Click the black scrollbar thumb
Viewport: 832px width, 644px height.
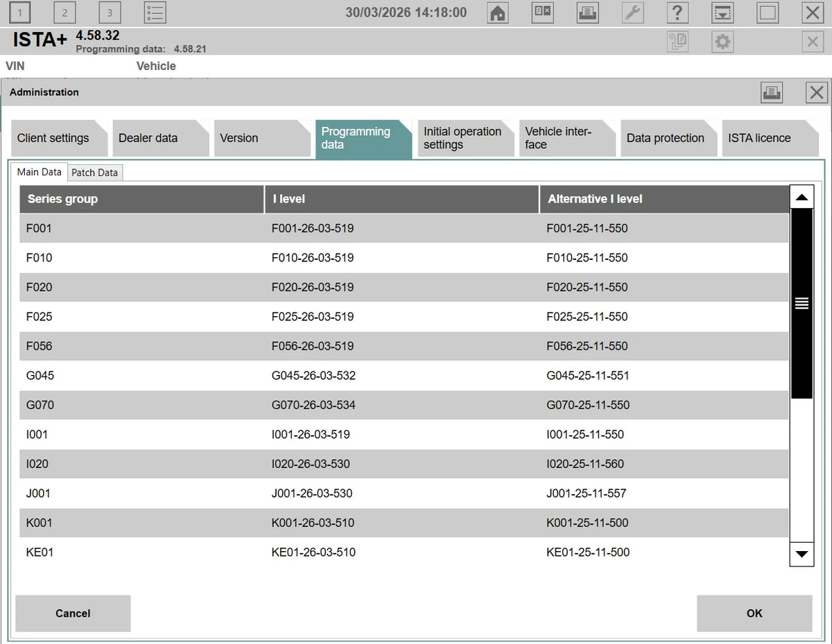[x=802, y=304]
